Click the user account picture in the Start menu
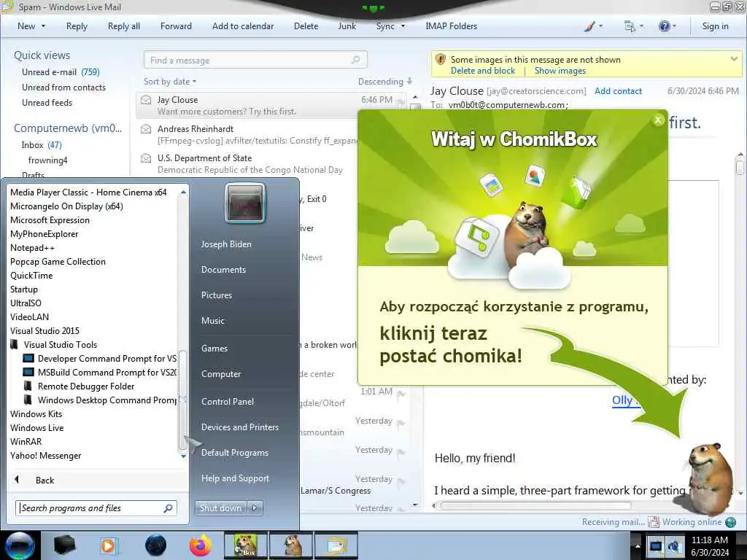This screenshot has height=560, width=747. (x=245, y=203)
